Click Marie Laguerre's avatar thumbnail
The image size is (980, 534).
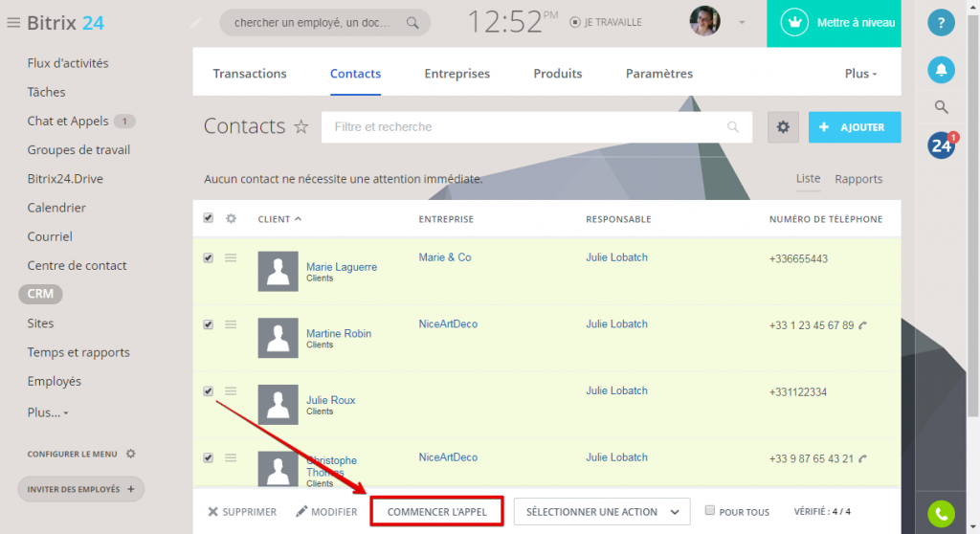click(x=278, y=272)
